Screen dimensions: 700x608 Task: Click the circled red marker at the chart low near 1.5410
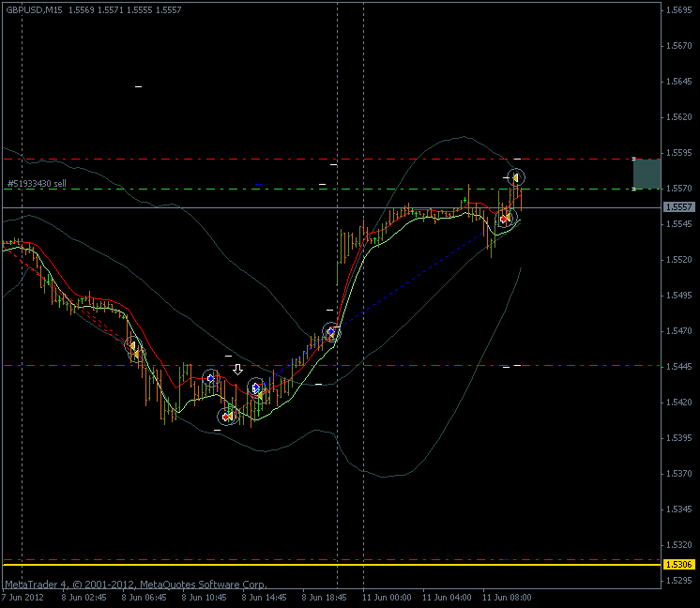[x=227, y=417]
